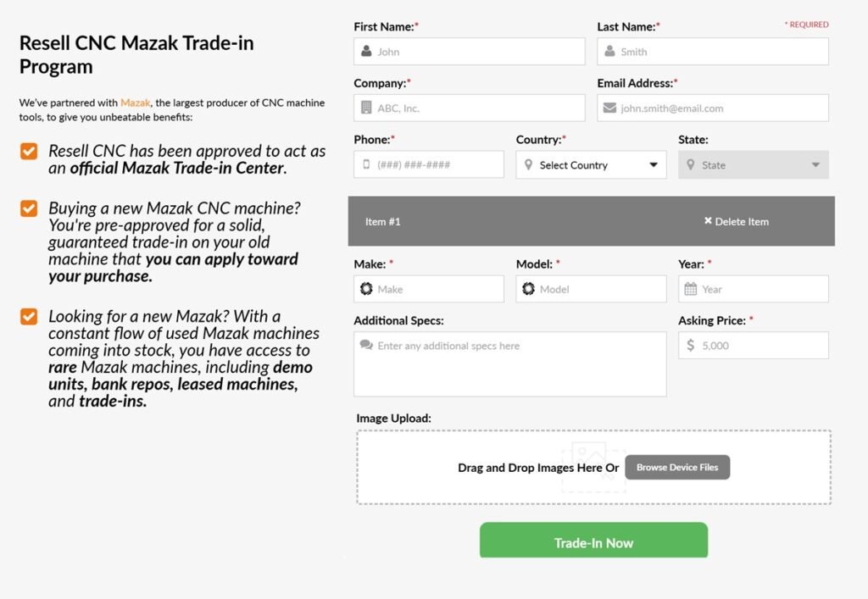Focus the Year input field

tap(754, 289)
